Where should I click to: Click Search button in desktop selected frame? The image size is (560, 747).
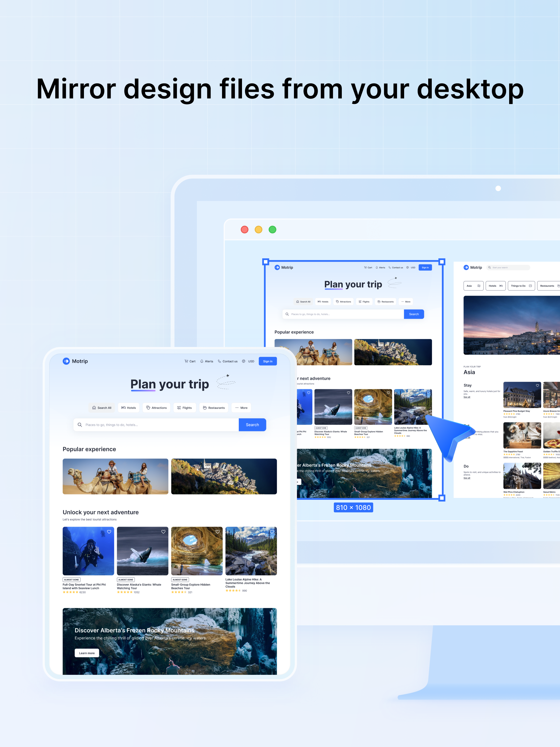(x=414, y=314)
